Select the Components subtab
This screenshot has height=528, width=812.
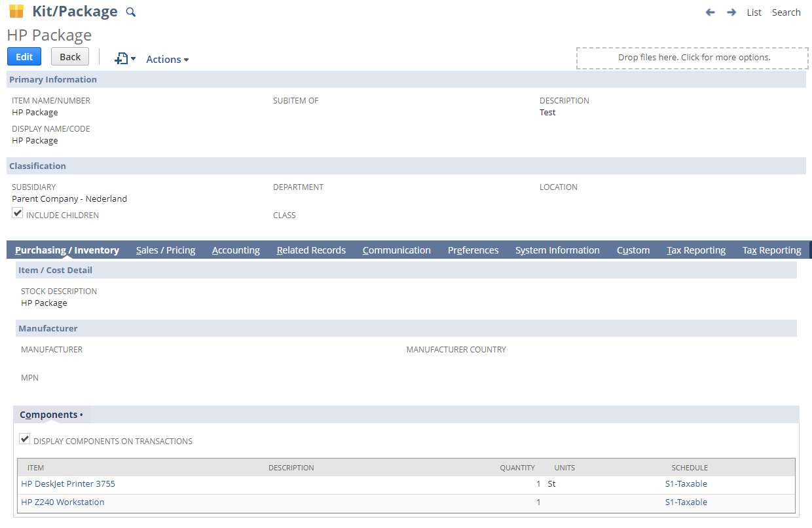coord(51,415)
